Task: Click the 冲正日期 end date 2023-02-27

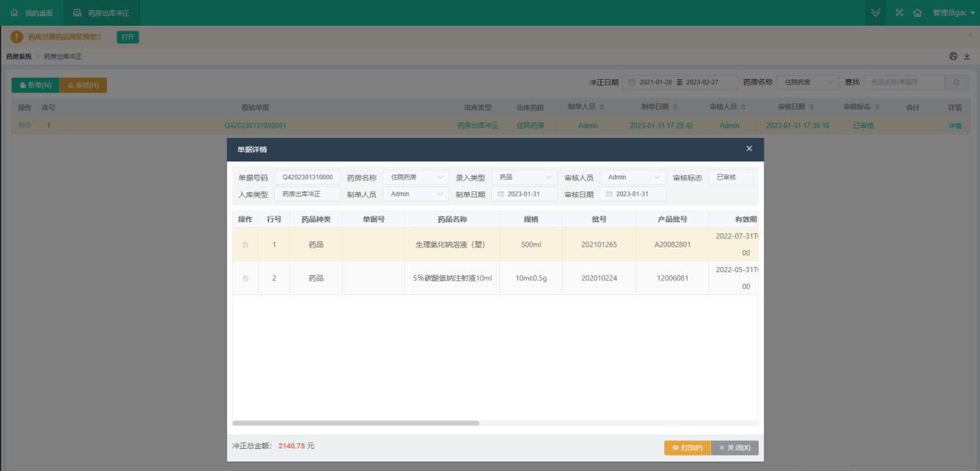Action: tap(701, 82)
